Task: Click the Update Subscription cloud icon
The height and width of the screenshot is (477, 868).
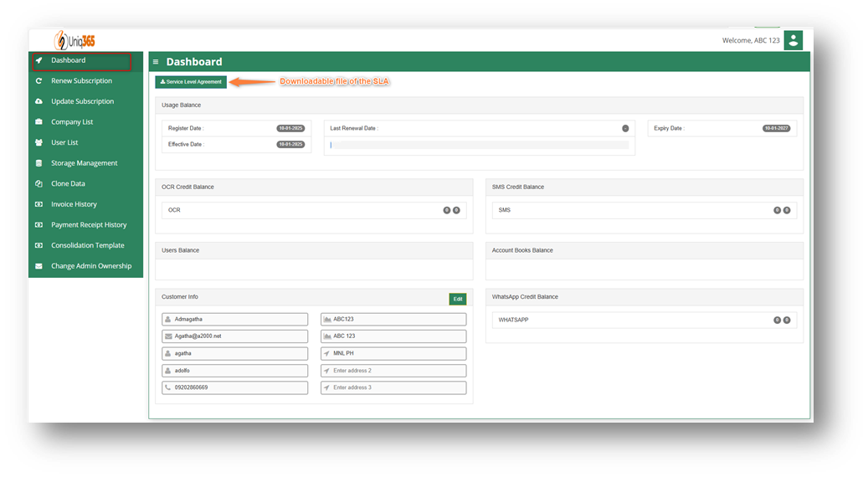Action: 39,101
